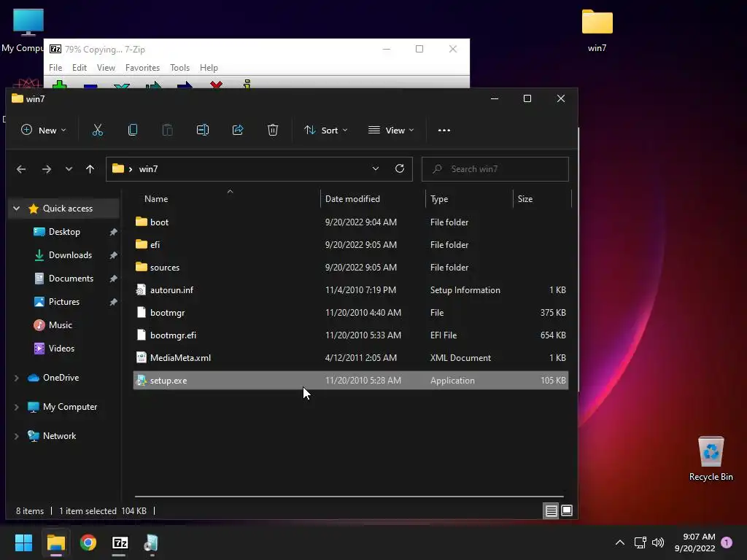Image resolution: width=747 pixels, height=560 pixels.
Task: Open the Help menu in 7-Zip
Action: [x=209, y=68]
